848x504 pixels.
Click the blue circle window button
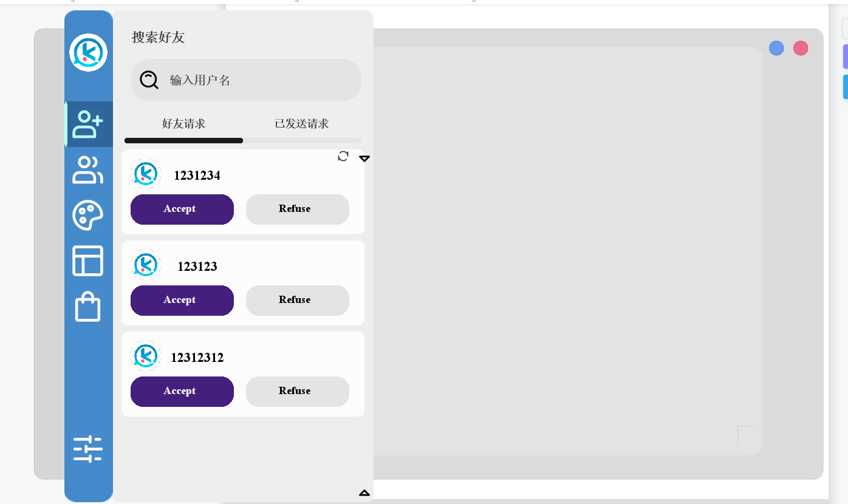click(x=776, y=48)
